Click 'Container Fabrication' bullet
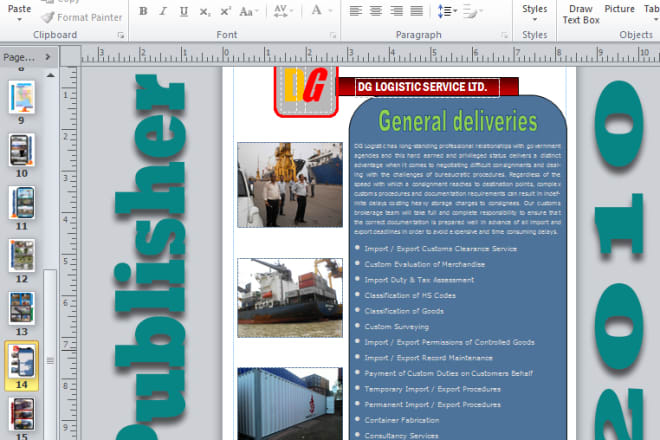 click(402, 420)
